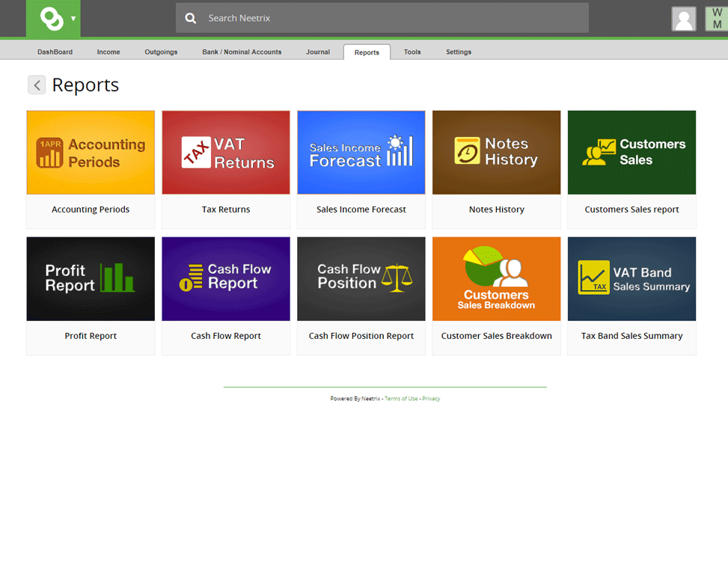Image resolution: width=728 pixels, height=586 pixels.
Task: Open the Notes History tile image
Action: (x=496, y=153)
